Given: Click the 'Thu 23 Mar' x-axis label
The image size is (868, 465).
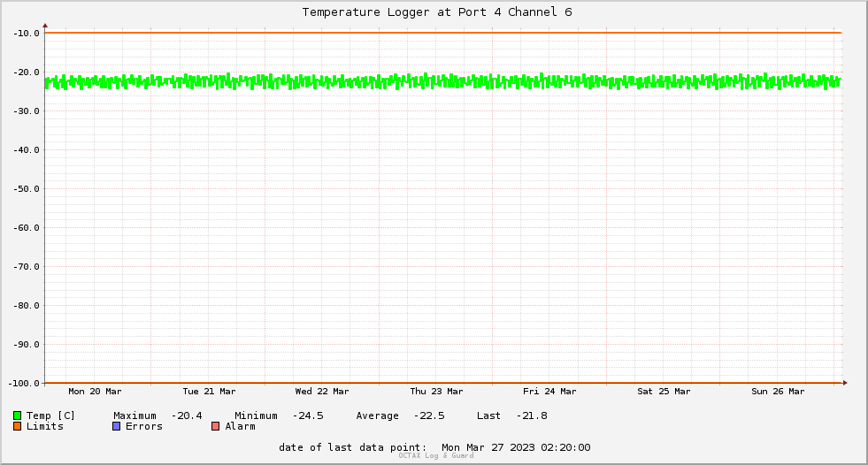Looking at the screenshot, I should (x=436, y=392).
